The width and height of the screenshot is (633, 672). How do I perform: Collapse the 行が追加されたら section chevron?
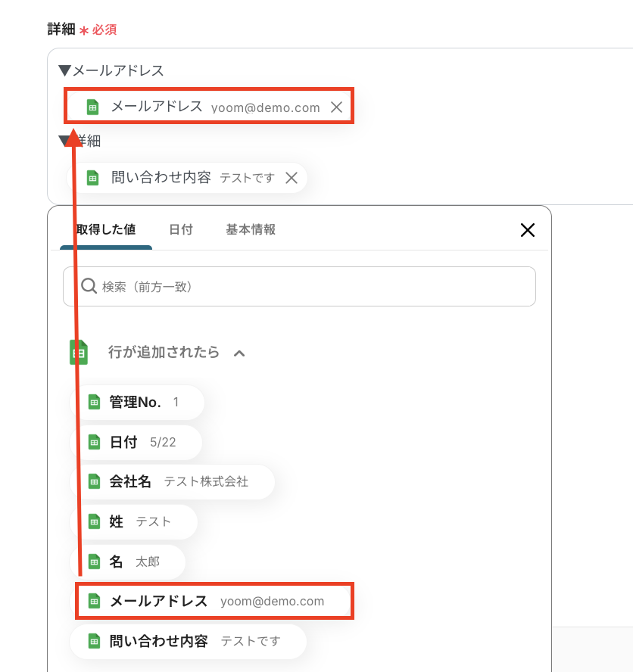pos(239,353)
